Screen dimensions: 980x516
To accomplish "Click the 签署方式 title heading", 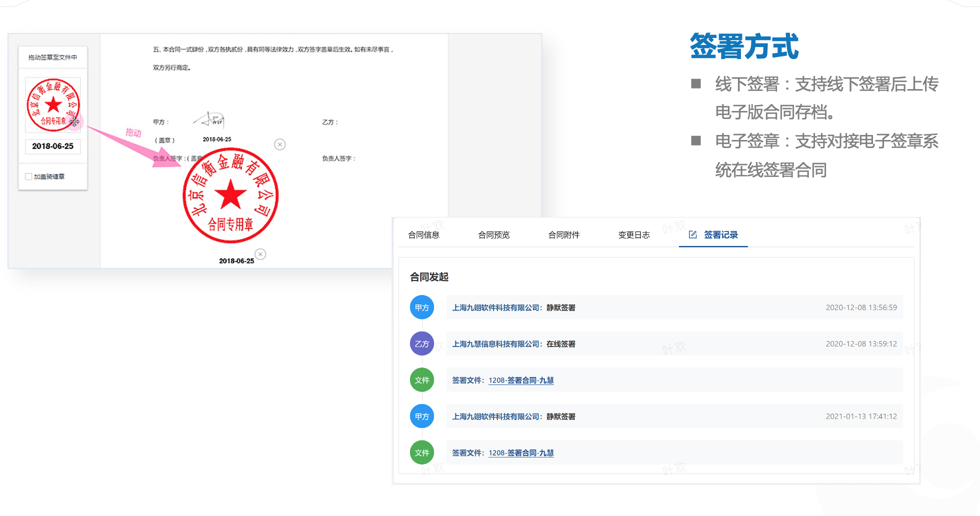I will coord(744,46).
